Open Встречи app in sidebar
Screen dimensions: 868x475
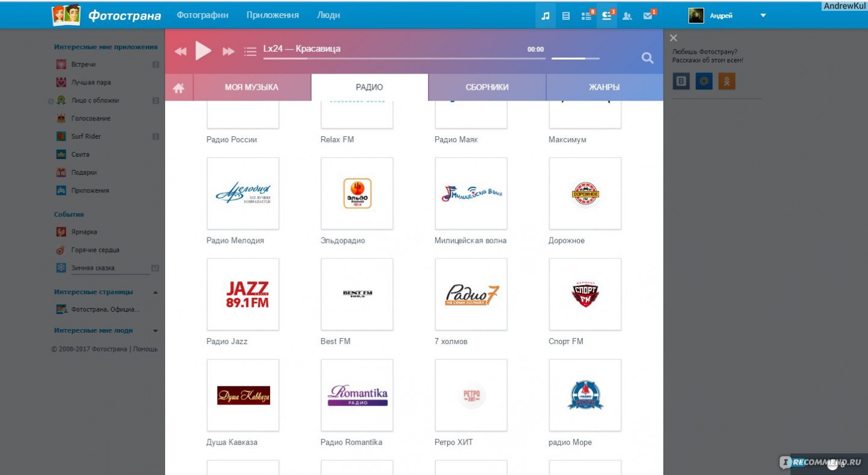coord(83,64)
